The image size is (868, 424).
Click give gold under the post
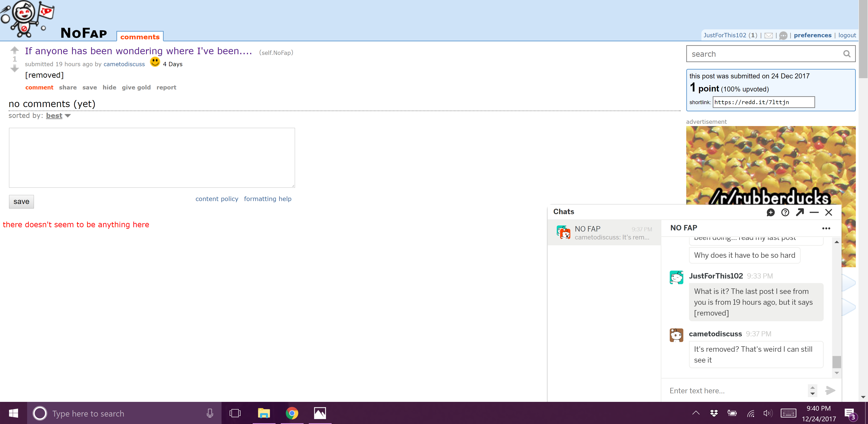click(x=136, y=88)
